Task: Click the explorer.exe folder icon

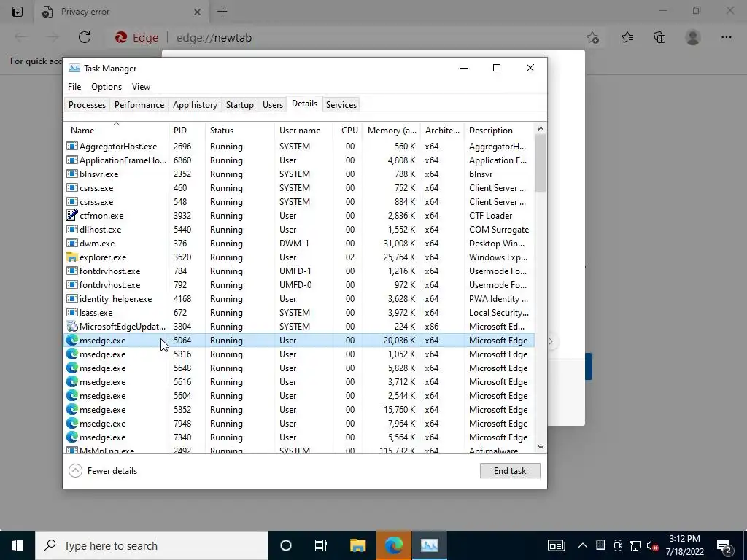Action: 72,257
